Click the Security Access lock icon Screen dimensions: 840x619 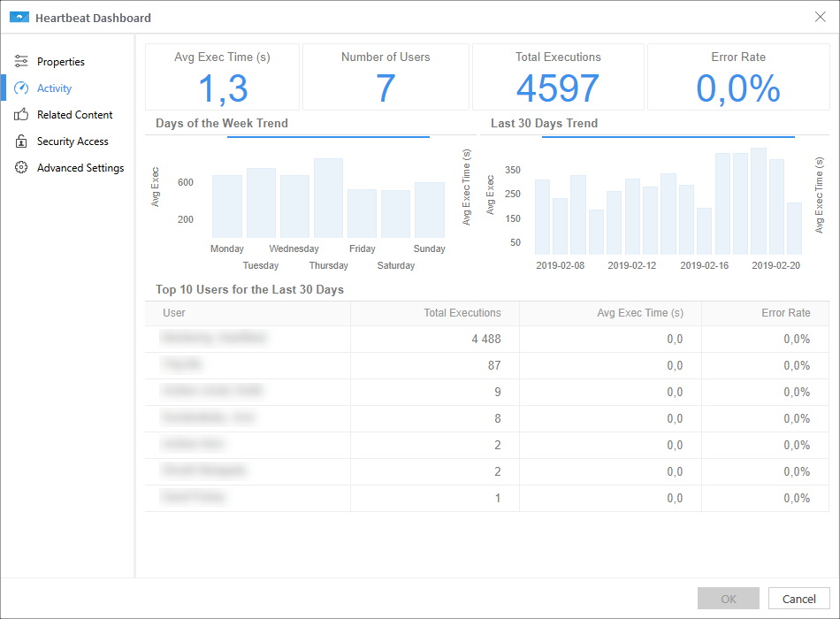[x=22, y=141]
